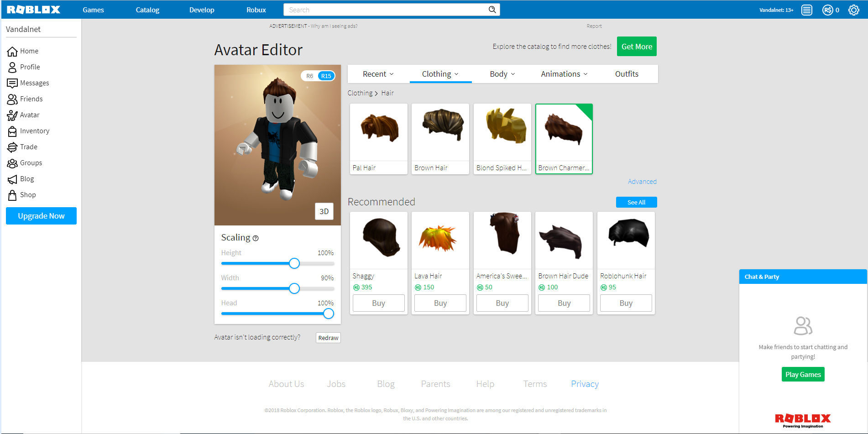Open Messages via its sidebar icon
Viewport: 868px width, 434px height.
point(12,83)
